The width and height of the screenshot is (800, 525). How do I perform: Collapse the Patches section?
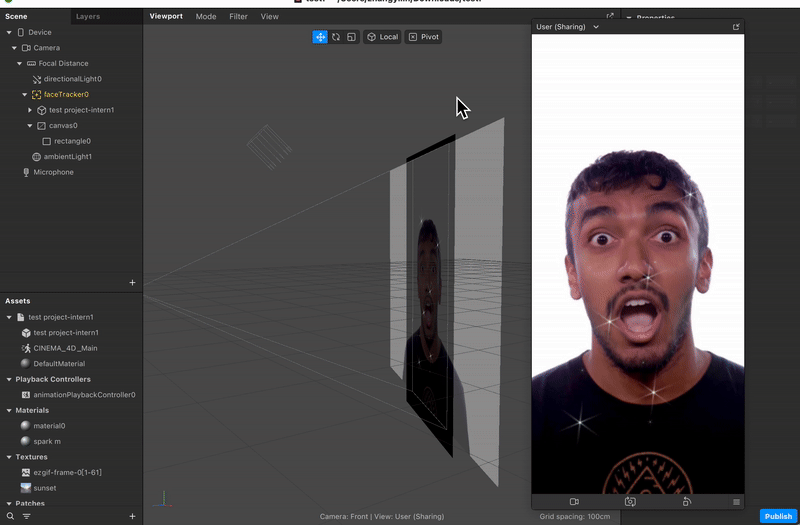[x=9, y=504]
